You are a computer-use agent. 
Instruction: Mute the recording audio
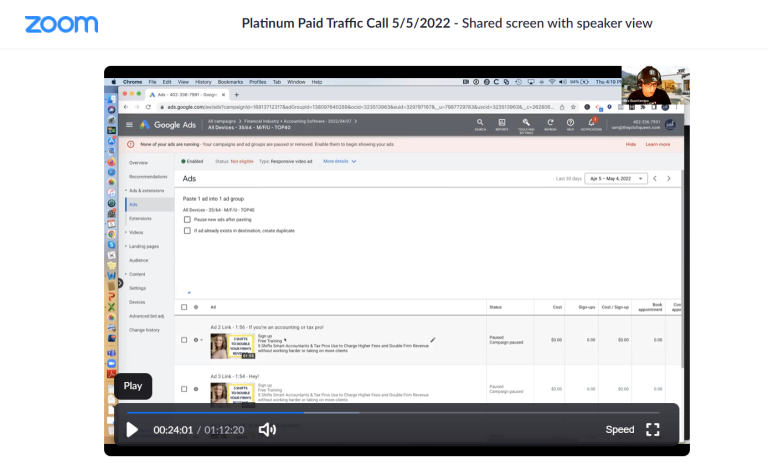[267, 429]
